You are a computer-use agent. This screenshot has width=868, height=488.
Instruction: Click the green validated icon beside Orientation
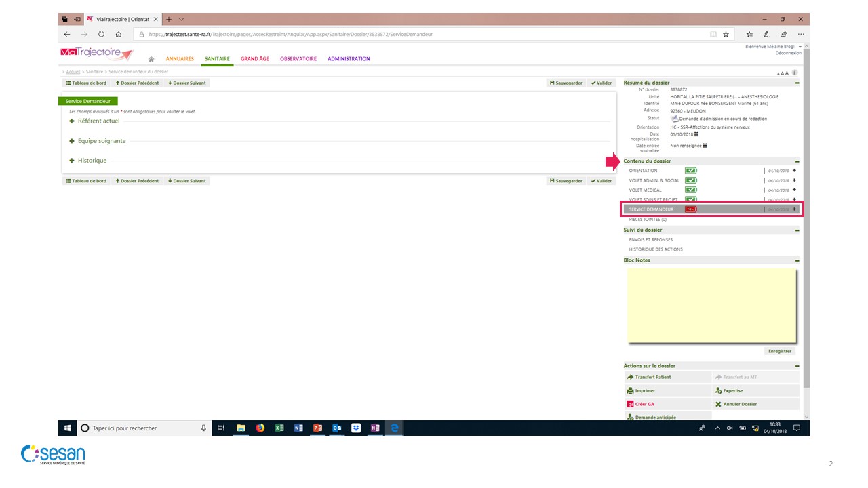point(690,171)
